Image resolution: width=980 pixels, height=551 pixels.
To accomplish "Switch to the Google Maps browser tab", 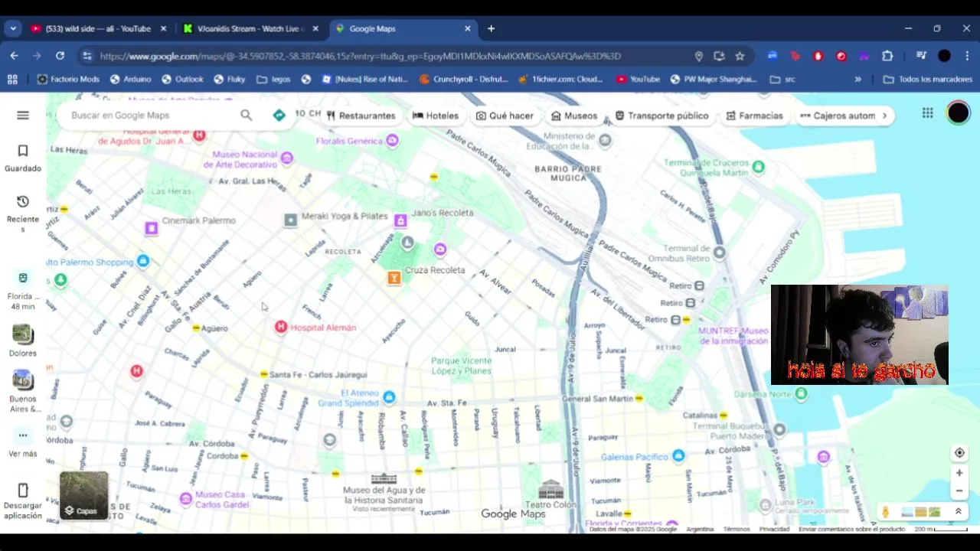I will pos(403,28).
